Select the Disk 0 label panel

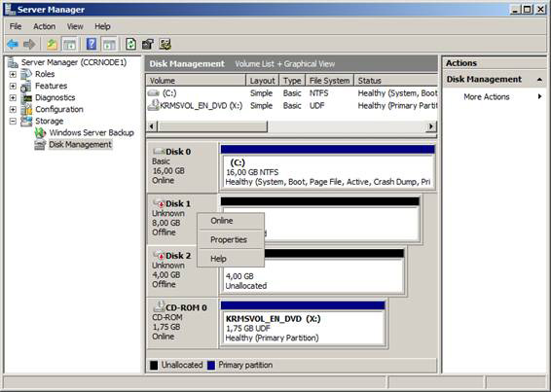[x=182, y=167]
